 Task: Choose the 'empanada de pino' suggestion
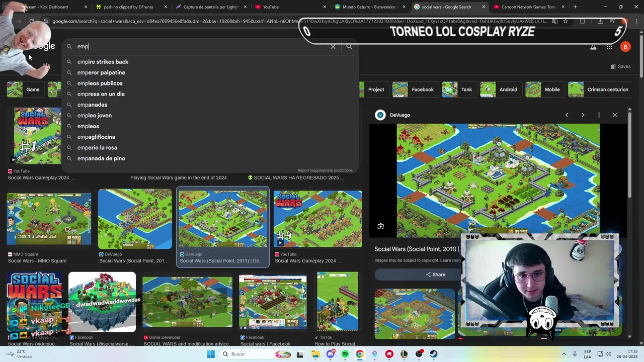[210, 158]
